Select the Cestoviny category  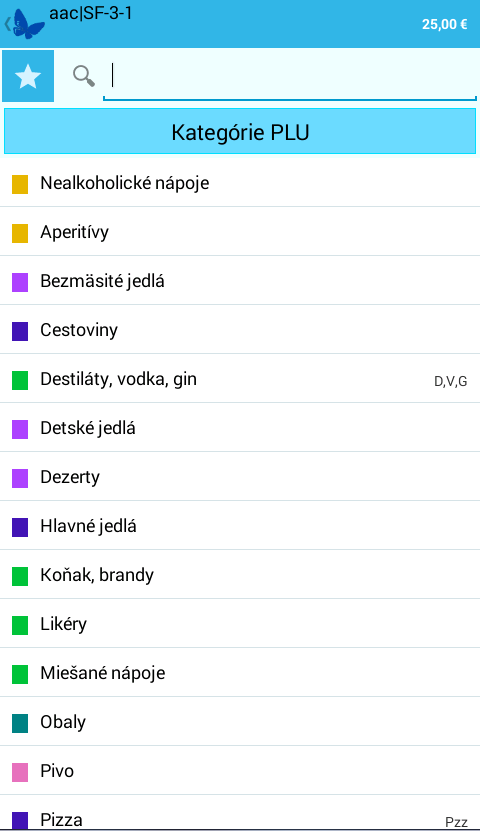240,330
